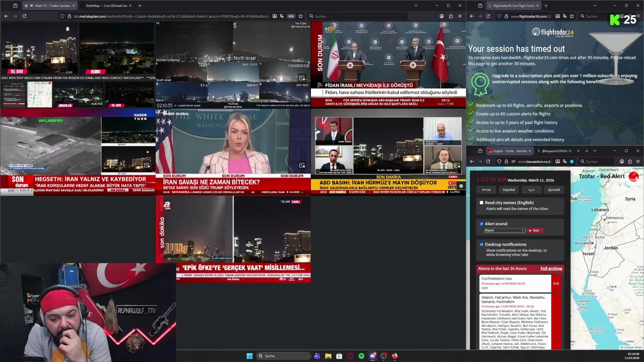Open Discord from the taskbar

click(x=372, y=356)
